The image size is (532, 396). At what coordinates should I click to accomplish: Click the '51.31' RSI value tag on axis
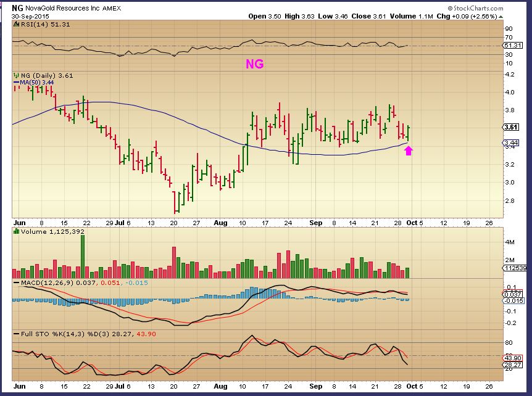click(x=513, y=46)
